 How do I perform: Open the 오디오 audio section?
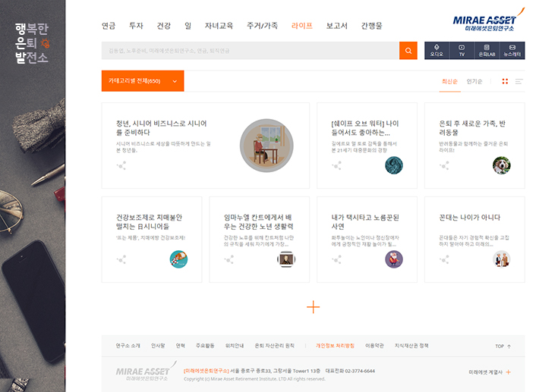(x=436, y=51)
